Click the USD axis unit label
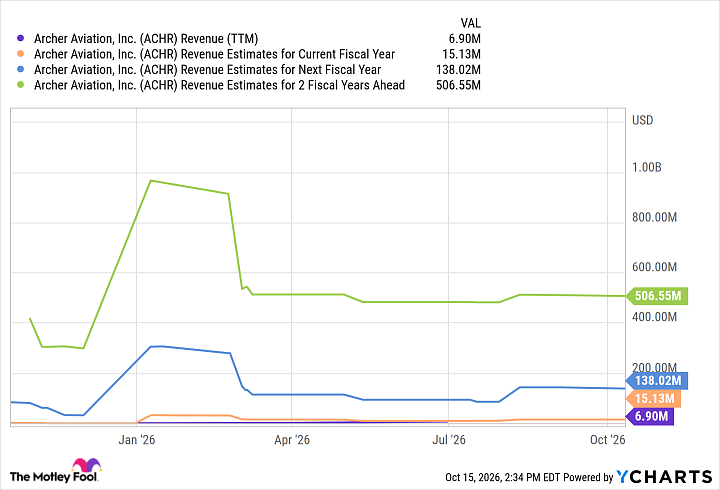 coord(642,120)
